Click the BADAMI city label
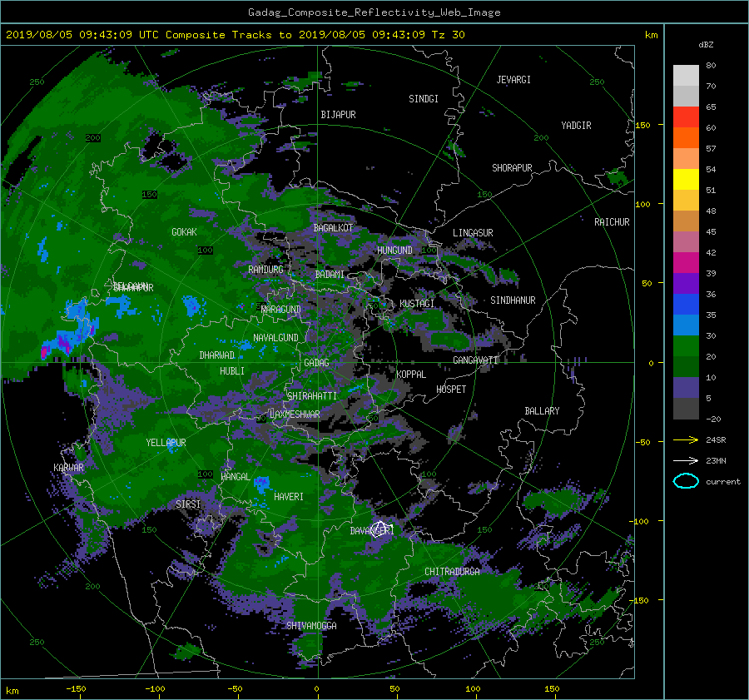Image resolution: width=749 pixels, height=700 pixels. click(x=330, y=275)
